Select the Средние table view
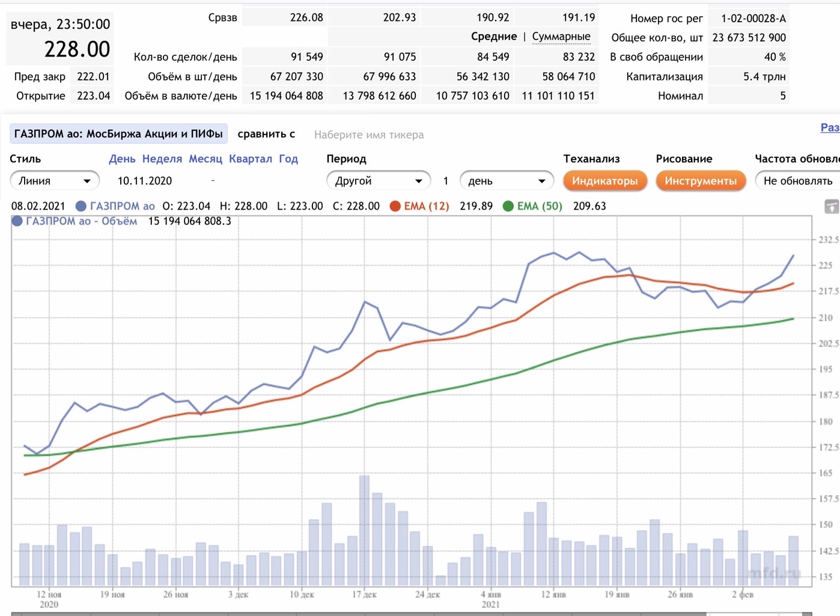The width and height of the screenshot is (840, 616). pyautogui.click(x=494, y=37)
